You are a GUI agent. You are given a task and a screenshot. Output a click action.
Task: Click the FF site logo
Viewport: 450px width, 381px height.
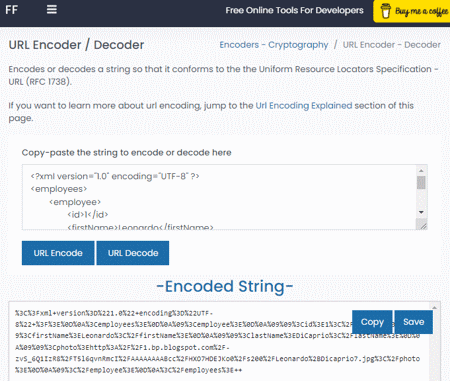pos(11,10)
